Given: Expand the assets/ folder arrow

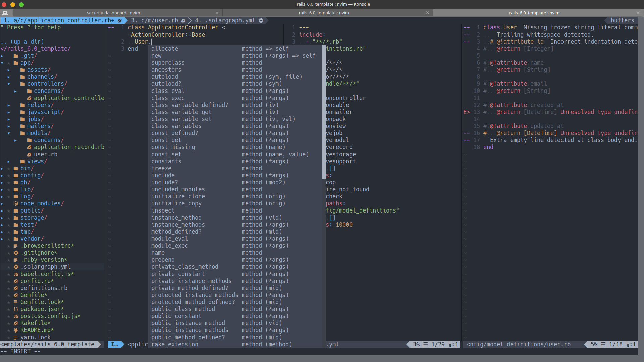Looking at the screenshot, I should (9, 70).
